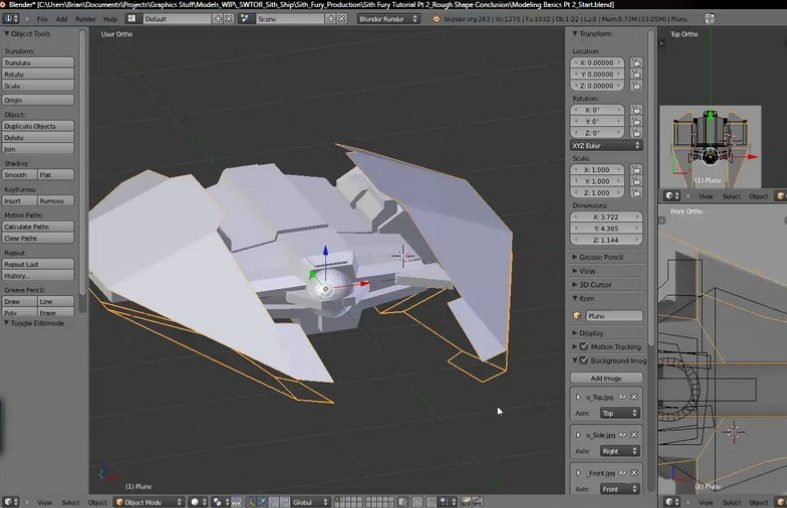The image size is (787, 508).
Task: Expand the 3D Cursor panel
Action: click(x=574, y=285)
